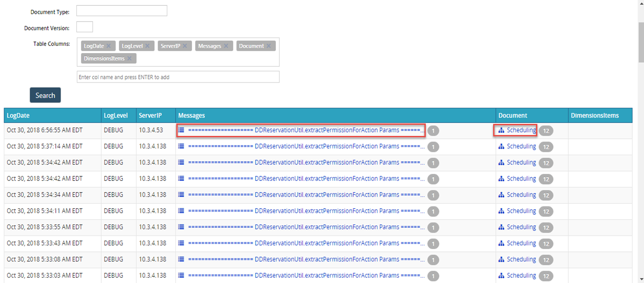Remove the LogDate column tag

[x=108, y=46]
